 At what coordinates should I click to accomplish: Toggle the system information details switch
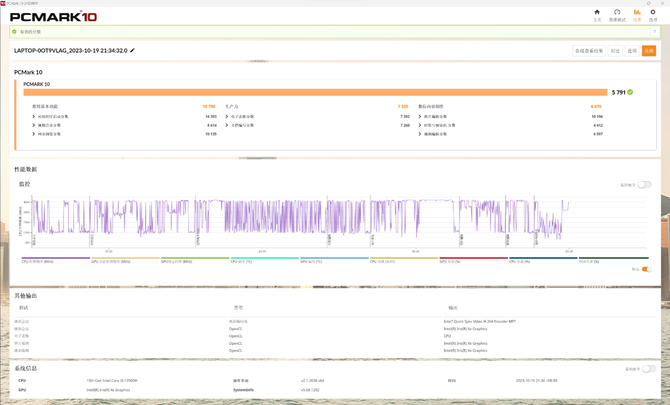(x=649, y=369)
